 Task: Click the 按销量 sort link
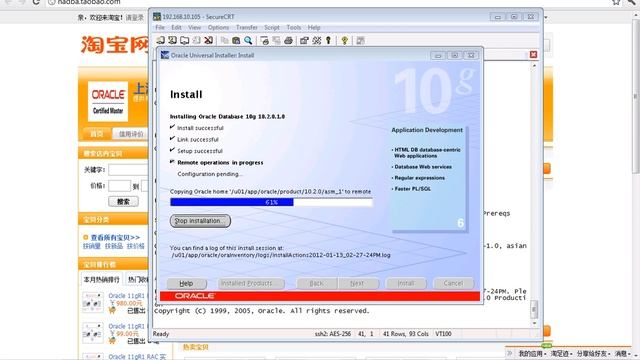pos(92,246)
